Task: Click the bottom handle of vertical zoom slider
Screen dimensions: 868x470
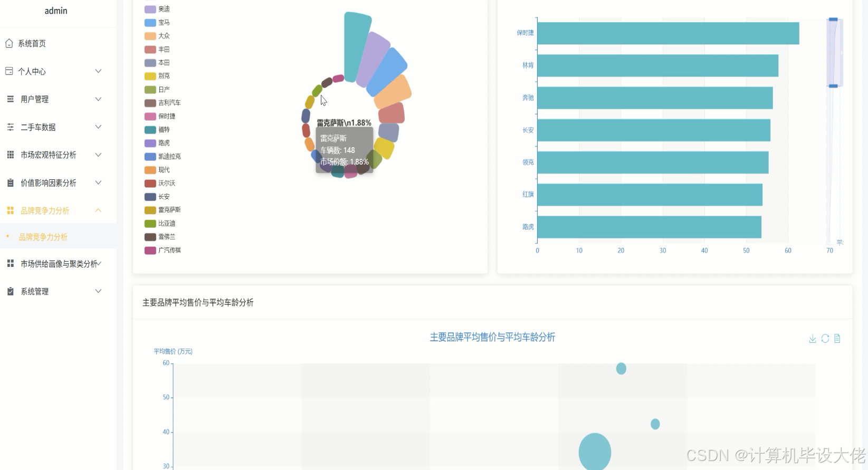Action: 833,86
